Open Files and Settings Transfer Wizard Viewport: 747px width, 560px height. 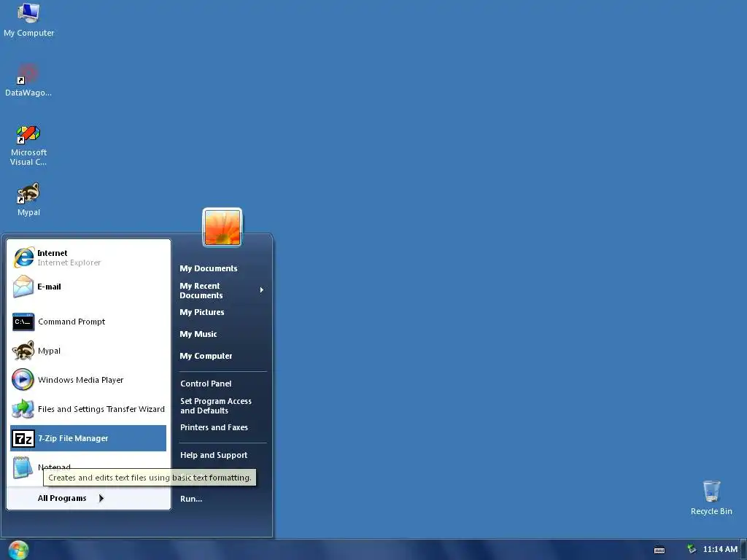[88, 409]
